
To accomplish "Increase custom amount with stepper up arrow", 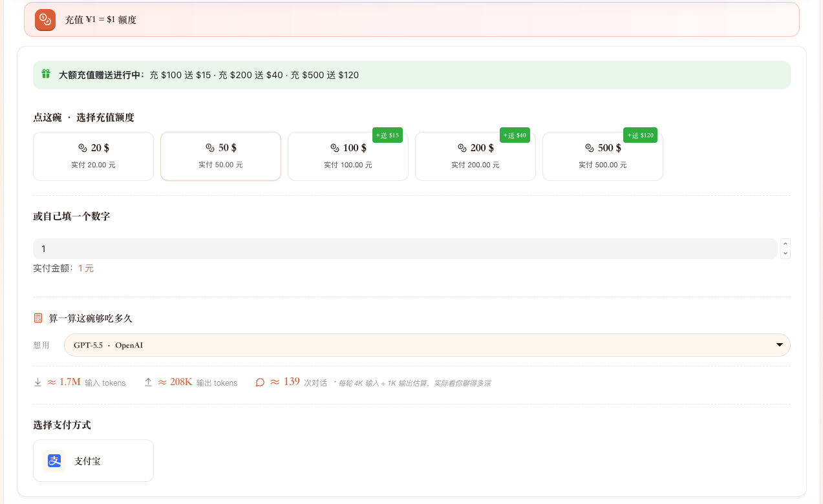I will 786,244.
